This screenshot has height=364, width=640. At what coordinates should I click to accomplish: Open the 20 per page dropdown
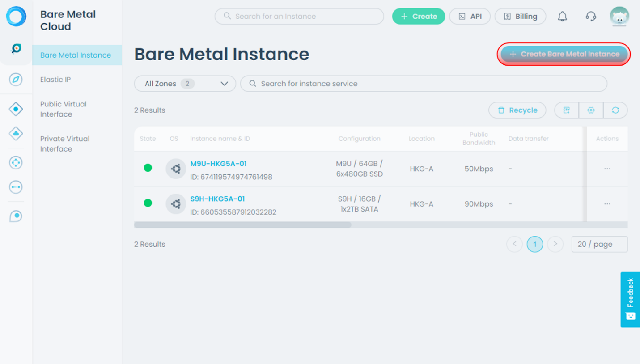[x=599, y=244]
